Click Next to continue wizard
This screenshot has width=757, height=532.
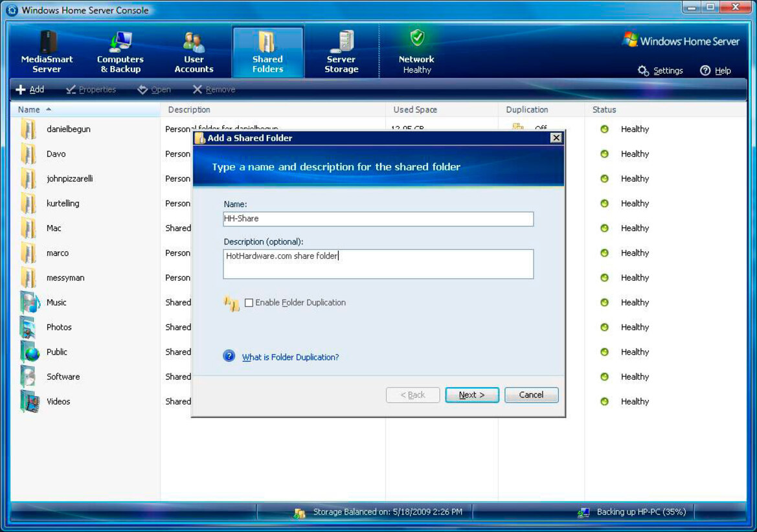(x=472, y=395)
